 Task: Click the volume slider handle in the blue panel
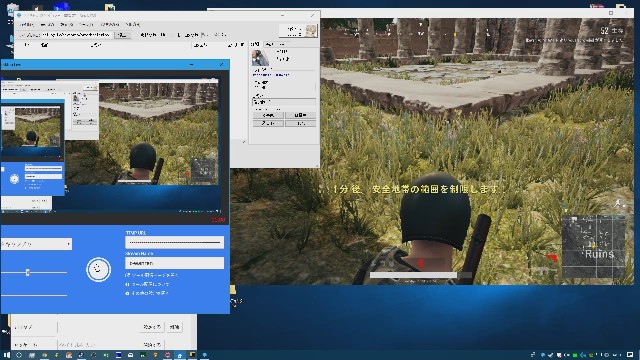click(x=28, y=272)
